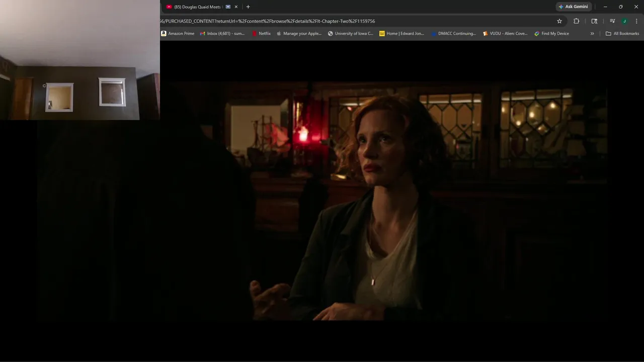This screenshot has height=362, width=644.
Task: Open the green J profile avatar
Action: [624, 21]
